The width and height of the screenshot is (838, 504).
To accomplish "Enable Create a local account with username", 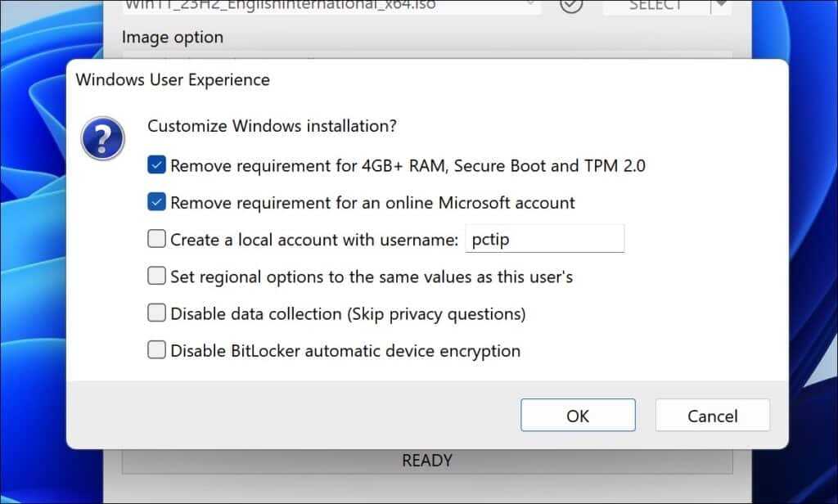I will [x=157, y=240].
